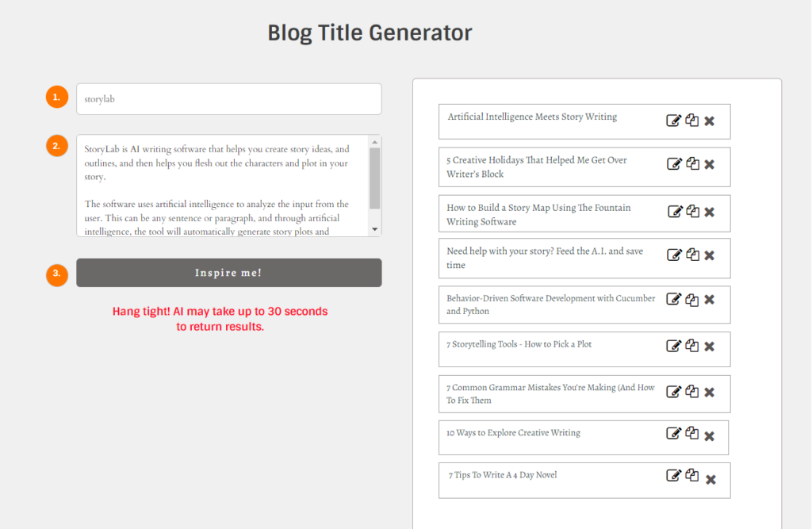Screen dimensions: 812x529
Task: Click the storylab keyword input field
Action: click(x=229, y=99)
